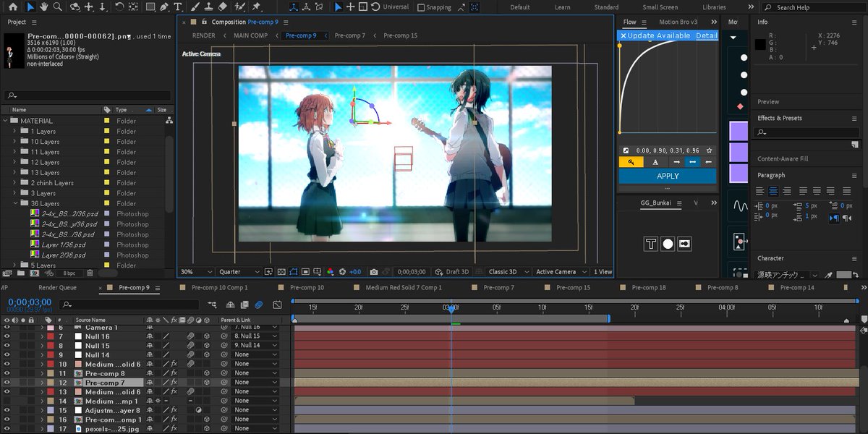
Task: Select the Selection arrow tool
Action: click(30, 7)
